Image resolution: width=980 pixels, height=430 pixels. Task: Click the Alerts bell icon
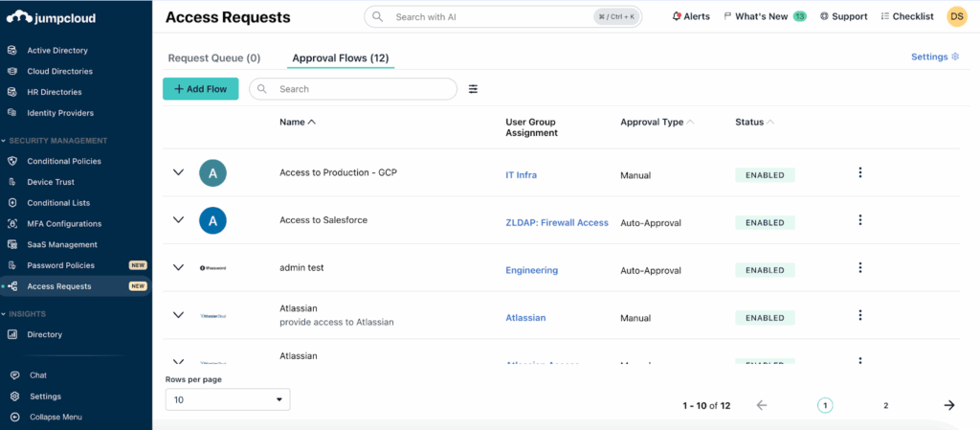coord(677,16)
